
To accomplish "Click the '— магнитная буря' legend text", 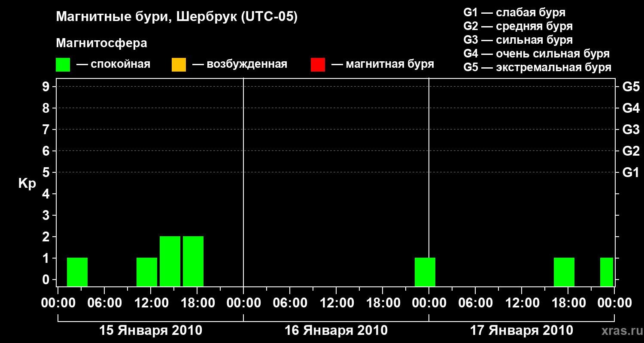I will (383, 65).
